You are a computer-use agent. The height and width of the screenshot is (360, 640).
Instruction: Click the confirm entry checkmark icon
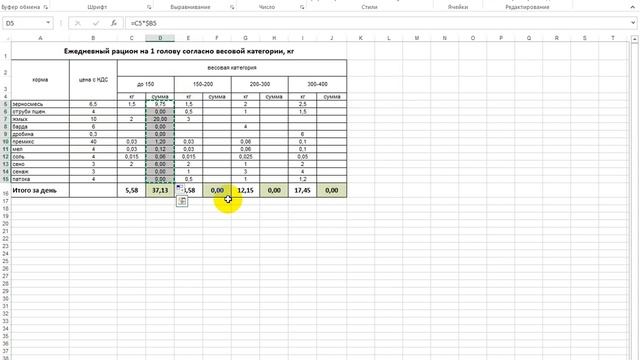(96, 23)
